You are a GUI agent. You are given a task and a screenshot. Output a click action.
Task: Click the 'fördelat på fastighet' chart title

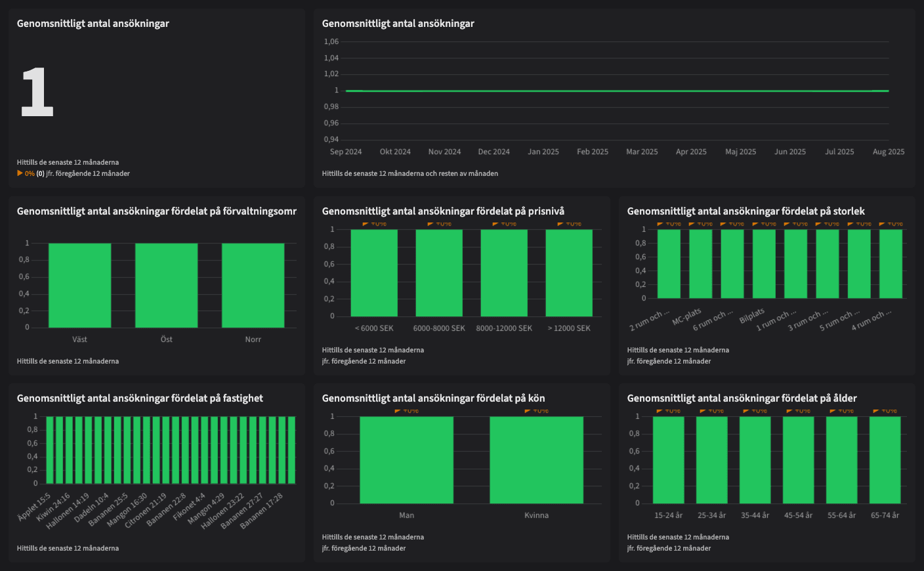pyautogui.click(x=140, y=398)
